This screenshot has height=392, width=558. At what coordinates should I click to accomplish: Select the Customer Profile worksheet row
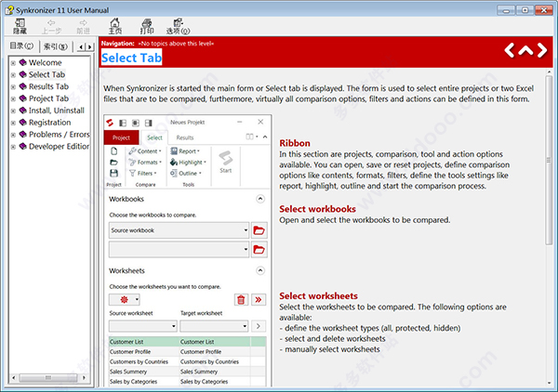coord(187,351)
